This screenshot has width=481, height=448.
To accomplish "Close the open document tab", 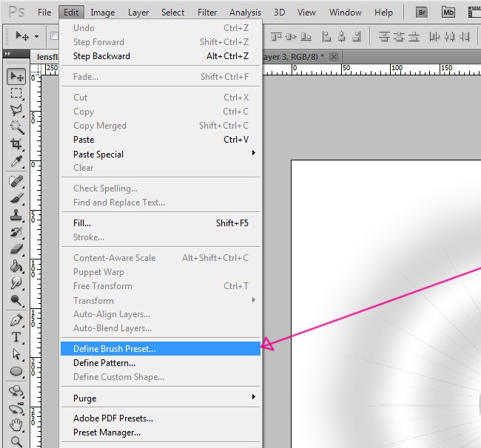I will (x=334, y=57).
